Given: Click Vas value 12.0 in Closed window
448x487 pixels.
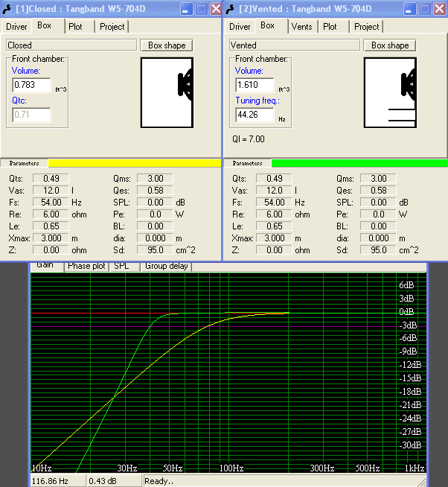Looking at the screenshot, I should tap(51, 191).
